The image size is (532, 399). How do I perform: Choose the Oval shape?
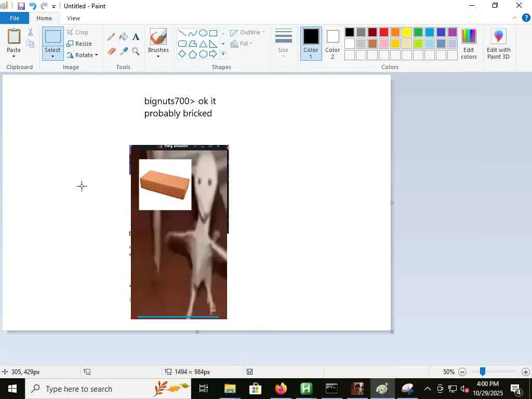tap(203, 33)
